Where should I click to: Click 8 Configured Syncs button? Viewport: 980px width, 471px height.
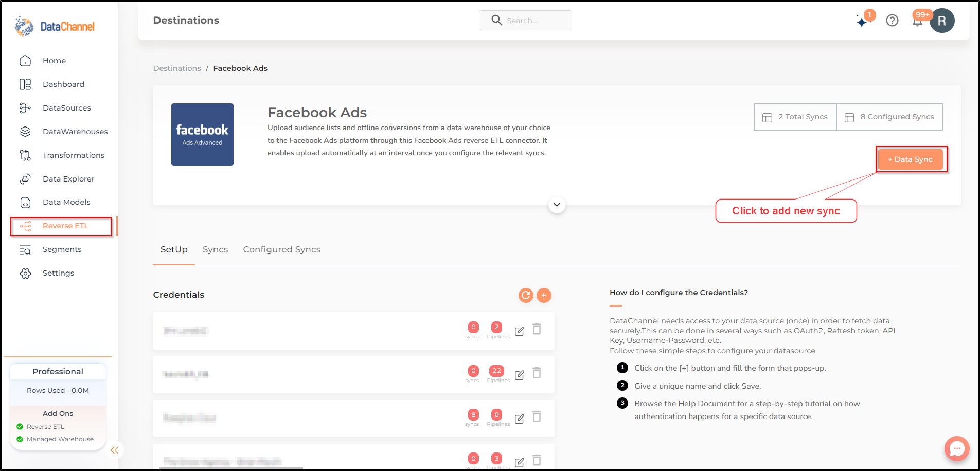[x=889, y=117]
